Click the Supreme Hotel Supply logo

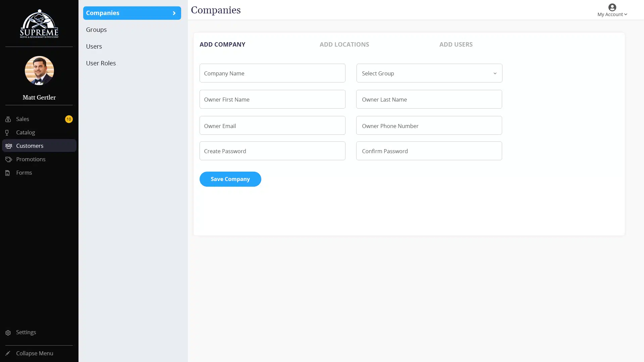tap(39, 23)
